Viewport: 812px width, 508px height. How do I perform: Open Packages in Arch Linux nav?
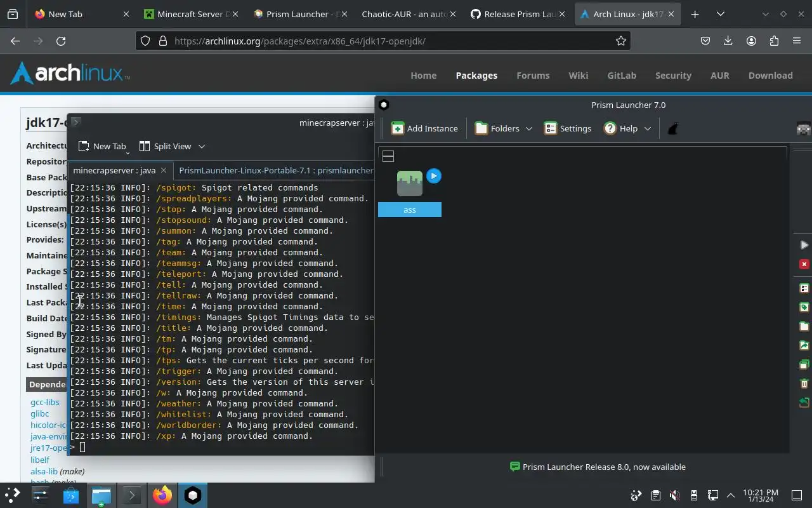click(x=476, y=75)
